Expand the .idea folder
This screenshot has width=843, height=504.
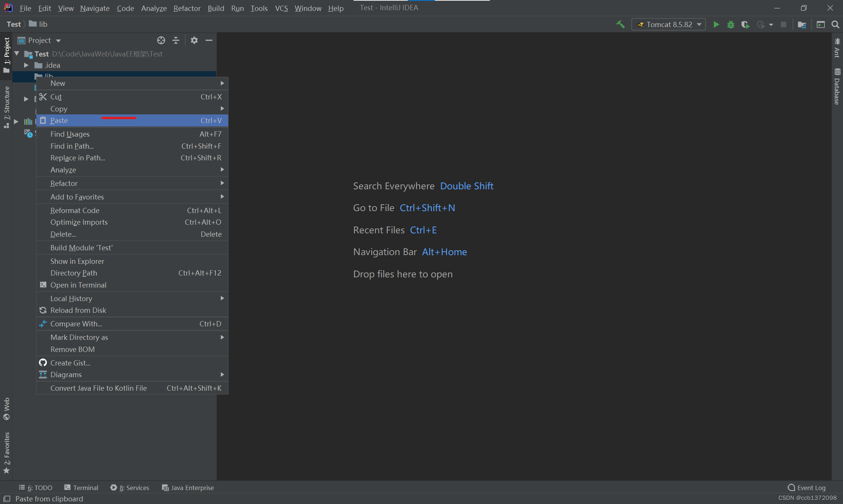[26, 65]
